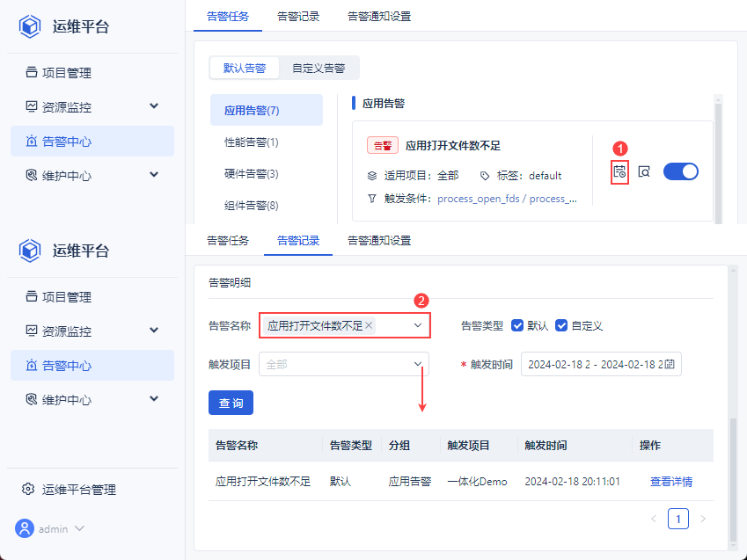Expand the admin account menu chevron

tap(79, 528)
